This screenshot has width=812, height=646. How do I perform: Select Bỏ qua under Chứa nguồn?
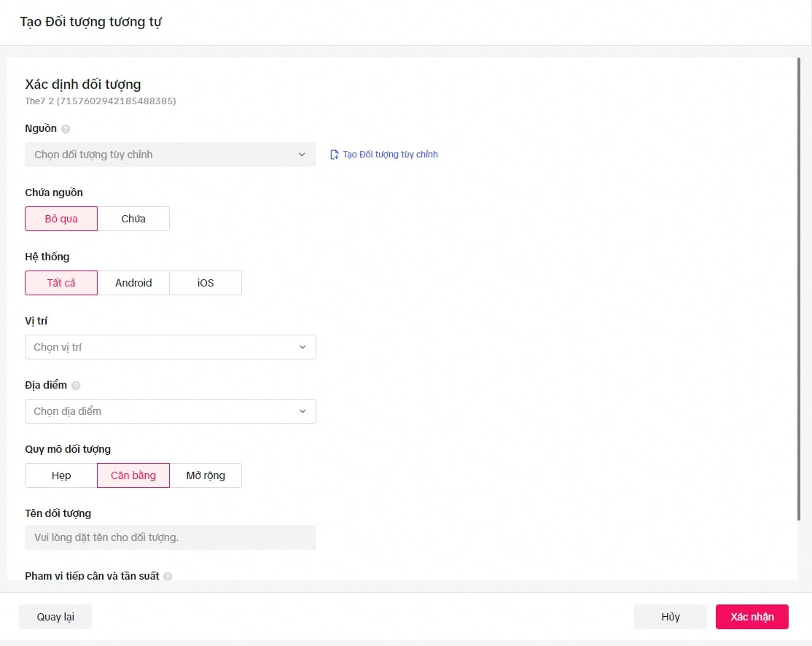pos(61,219)
